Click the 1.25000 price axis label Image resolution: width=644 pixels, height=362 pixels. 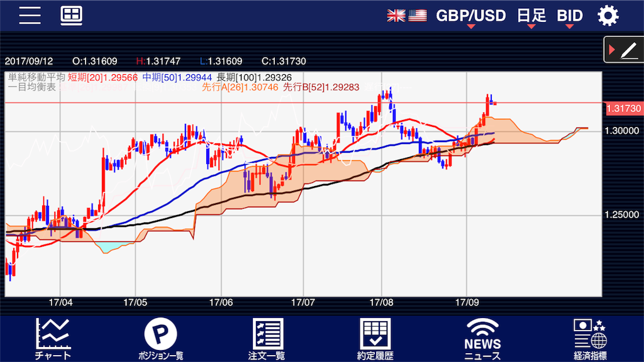(622, 215)
